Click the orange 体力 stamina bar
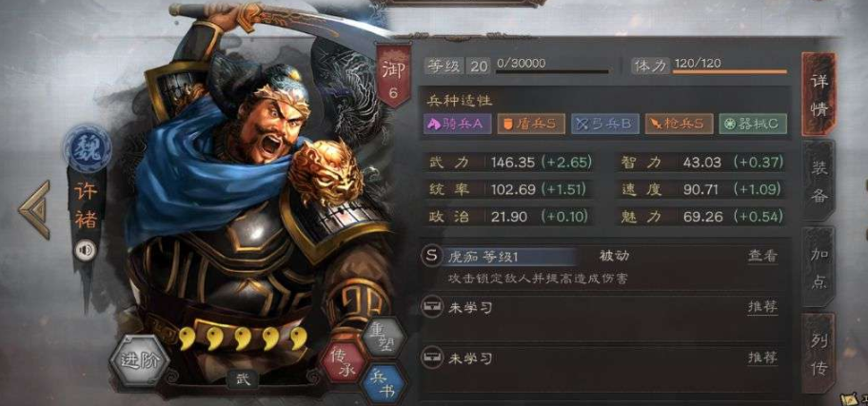Image resolution: width=868 pixels, height=406 pixels. [730, 71]
